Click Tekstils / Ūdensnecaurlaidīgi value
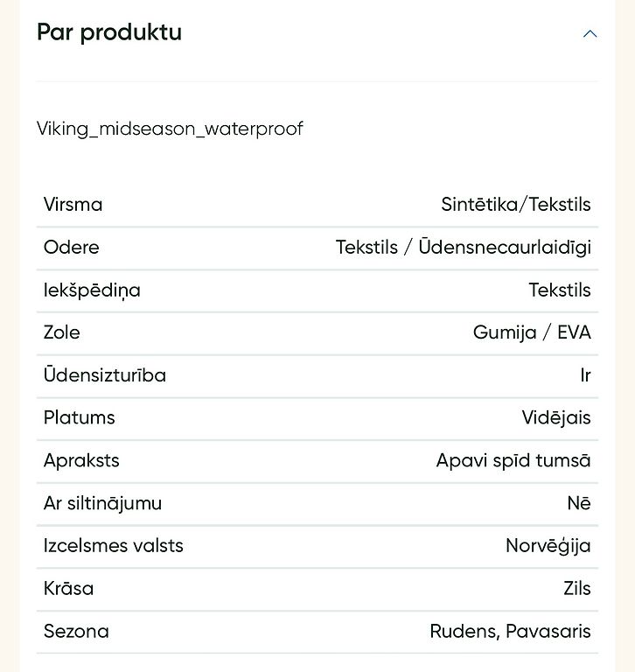635x672 pixels. point(464,248)
